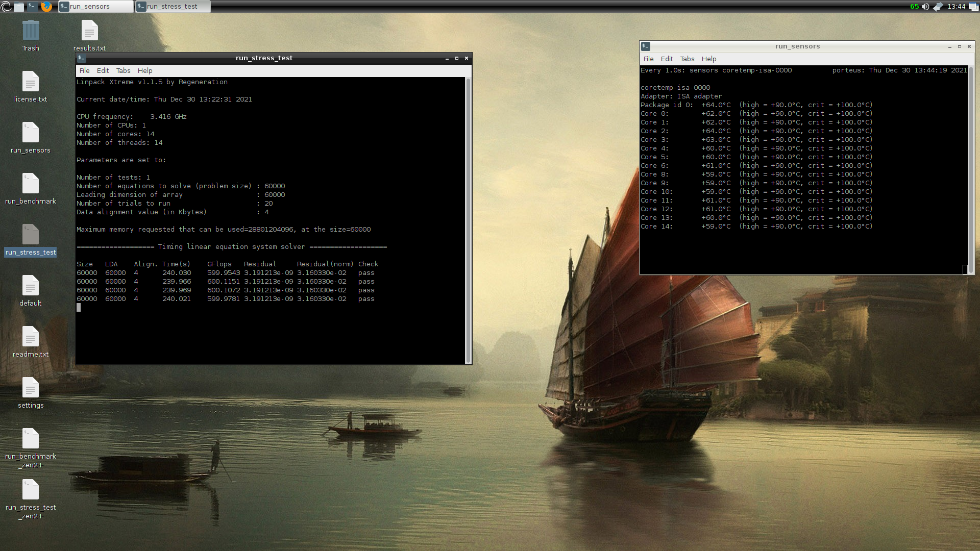Click the 13:44 panel clock
Image resolution: width=980 pixels, height=551 pixels.
pos(956,7)
